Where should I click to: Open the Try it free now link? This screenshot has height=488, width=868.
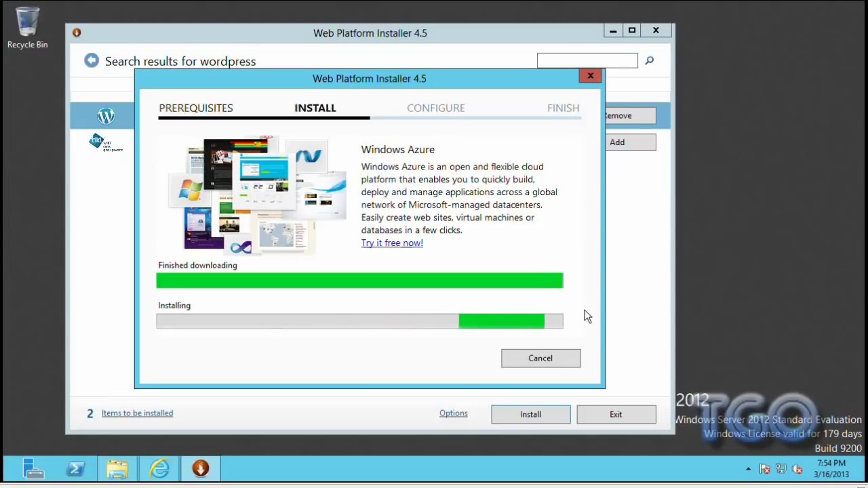pos(392,243)
